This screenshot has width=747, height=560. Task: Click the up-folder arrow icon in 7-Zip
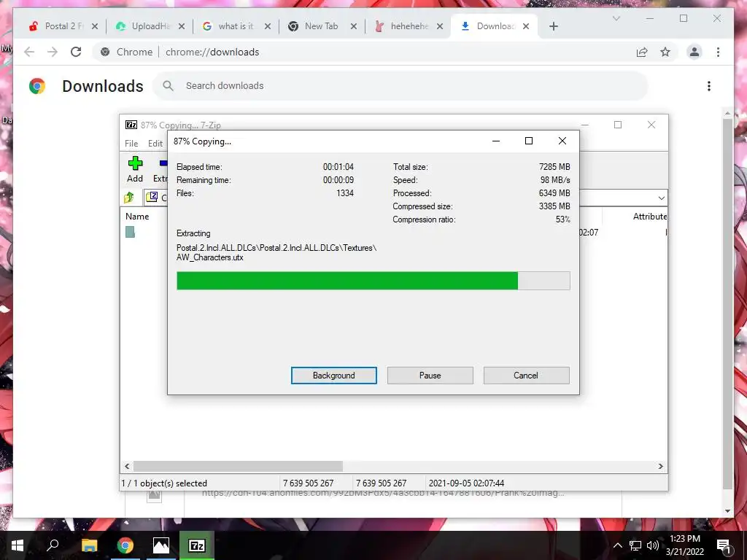click(129, 197)
